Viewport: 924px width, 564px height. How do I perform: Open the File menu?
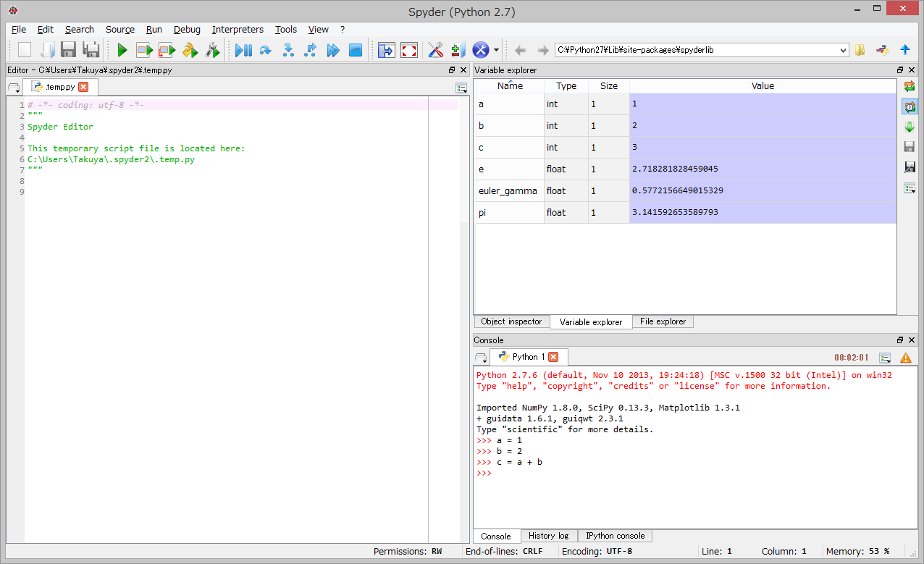coord(19,30)
